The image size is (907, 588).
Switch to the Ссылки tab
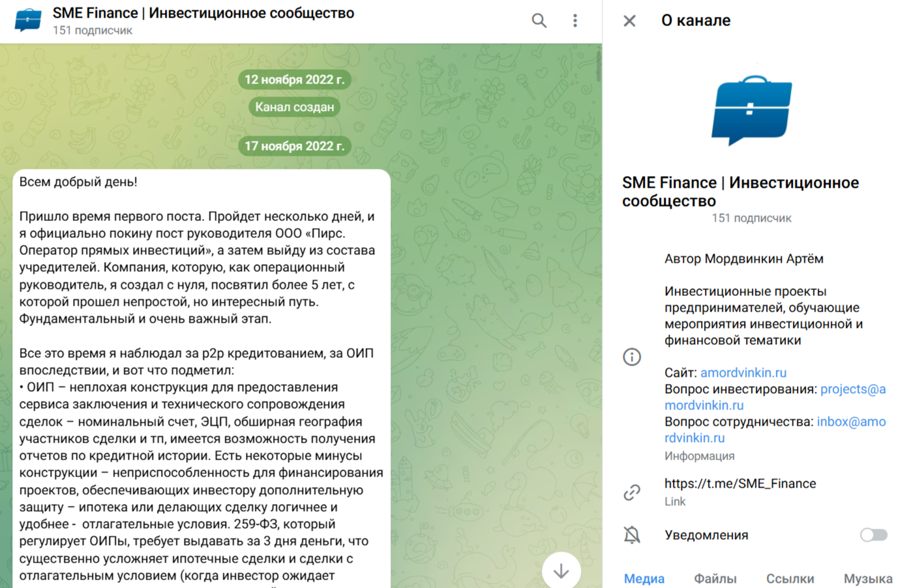tap(790, 578)
